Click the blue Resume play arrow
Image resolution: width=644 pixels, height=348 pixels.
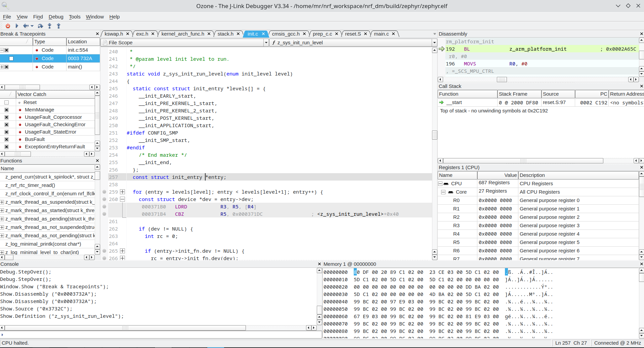[x=17, y=26]
